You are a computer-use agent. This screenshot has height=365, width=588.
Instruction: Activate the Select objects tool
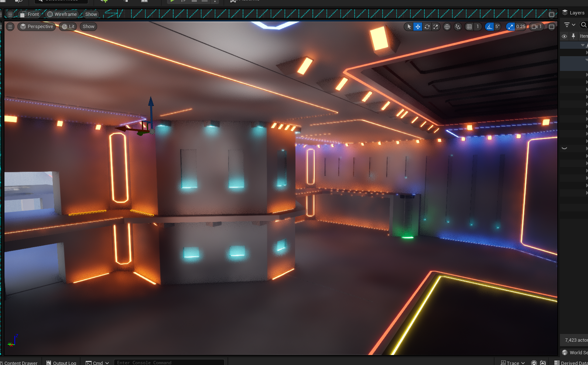point(409,27)
